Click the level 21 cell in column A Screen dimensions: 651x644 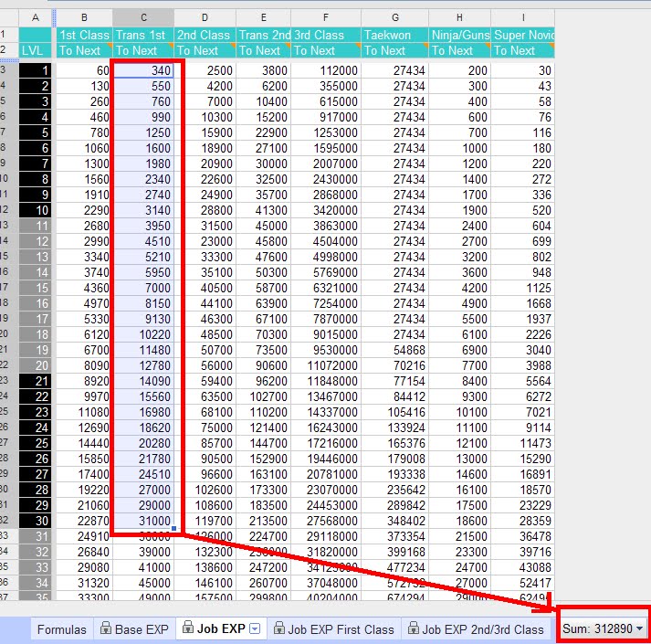click(36, 381)
